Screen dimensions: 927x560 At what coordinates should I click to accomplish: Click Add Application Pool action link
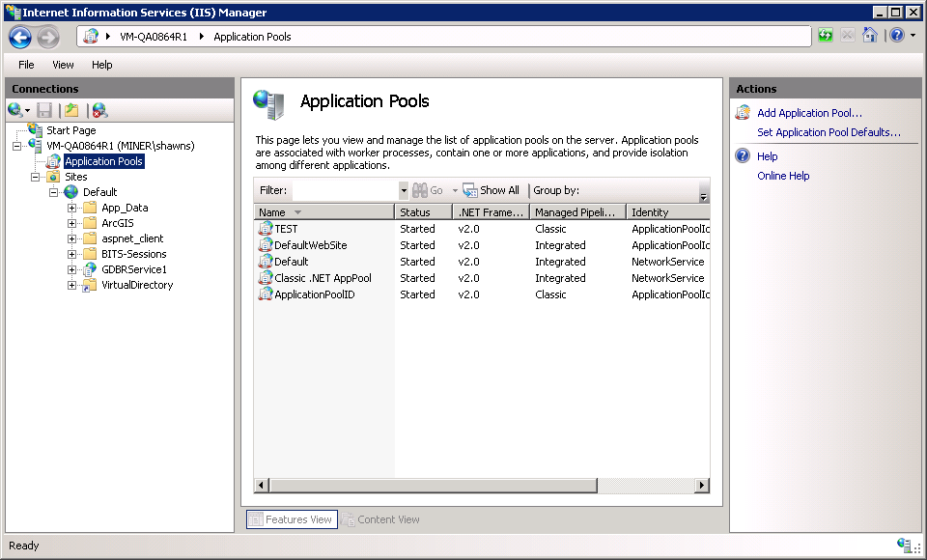pos(809,113)
